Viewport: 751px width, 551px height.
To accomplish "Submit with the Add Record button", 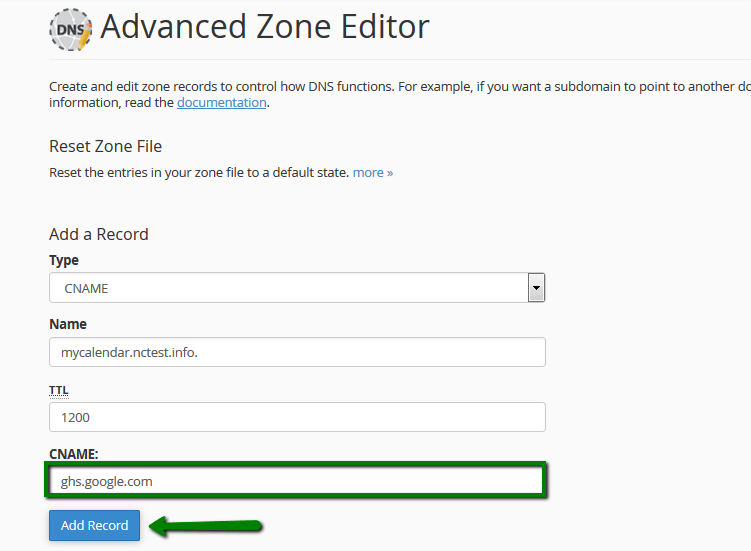I will pos(94,526).
